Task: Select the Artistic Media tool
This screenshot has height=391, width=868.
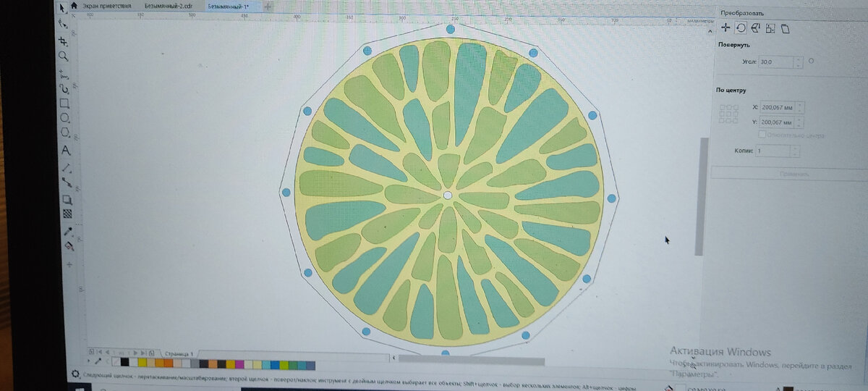Action: [64, 88]
